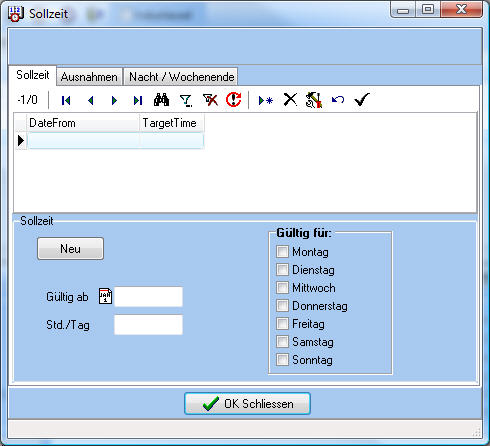Jump to last record in navigator
Image resolution: width=490 pixels, height=446 pixels.
tap(138, 100)
